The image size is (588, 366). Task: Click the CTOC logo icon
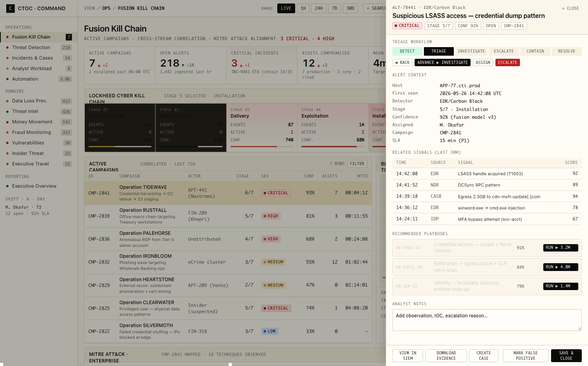10,8
